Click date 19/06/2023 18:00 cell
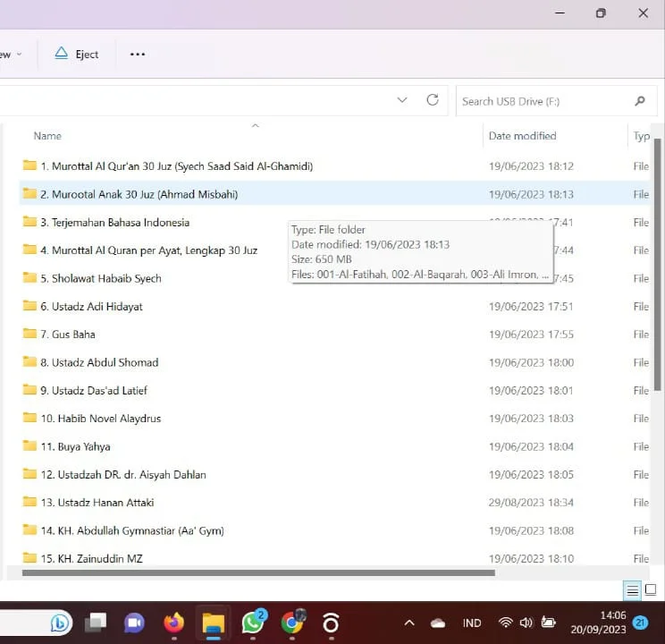This screenshot has height=644, width=665. [531, 362]
